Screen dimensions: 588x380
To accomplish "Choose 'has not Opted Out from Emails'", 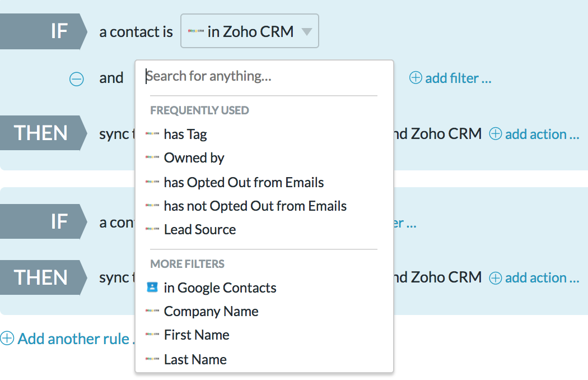I will point(255,206).
